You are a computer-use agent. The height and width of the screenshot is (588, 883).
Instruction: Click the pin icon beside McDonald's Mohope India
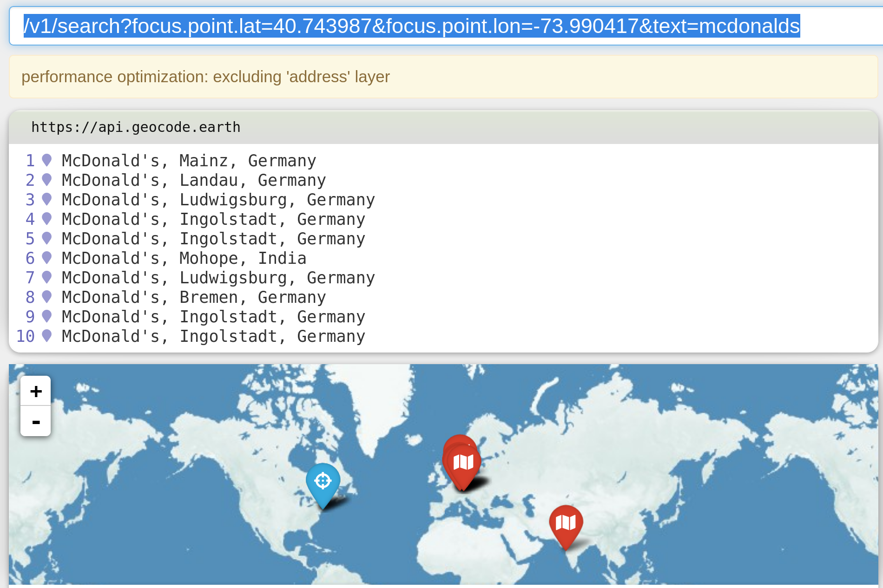(x=46, y=258)
